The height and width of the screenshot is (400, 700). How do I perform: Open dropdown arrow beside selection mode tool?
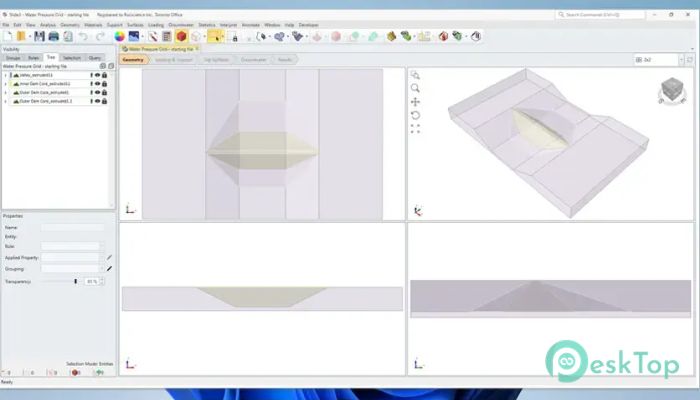[224, 37]
